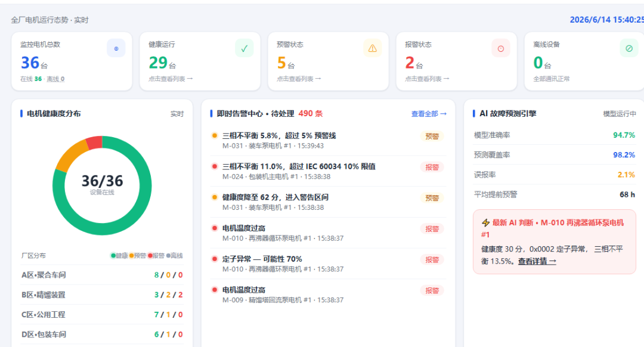The image size is (644, 347).
Task: Click the 监控电机总数 card
Action: click(72, 61)
